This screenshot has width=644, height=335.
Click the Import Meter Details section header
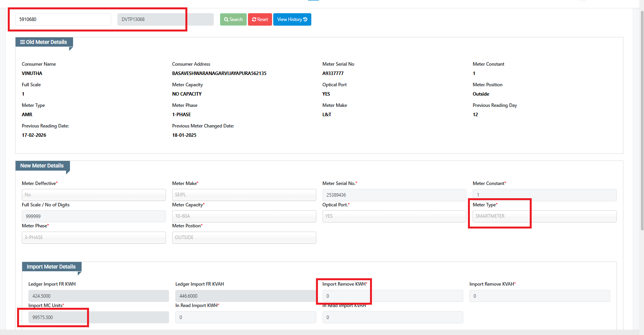51,267
